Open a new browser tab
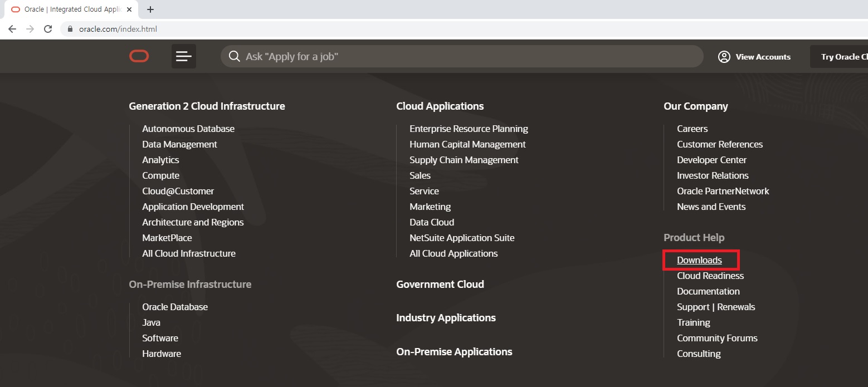The height and width of the screenshot is (387, 868). point(150,9)
